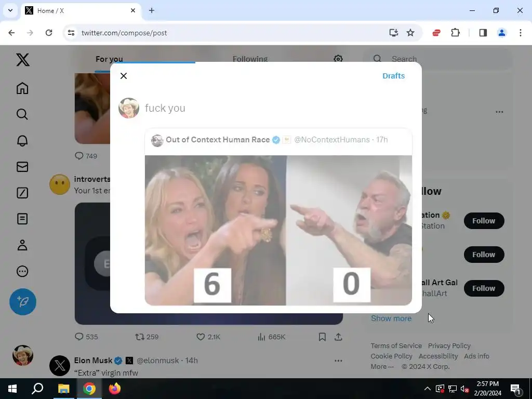Screen dimensions: 532x399
Task: Open Windows notification center
Action: [516, 389]
